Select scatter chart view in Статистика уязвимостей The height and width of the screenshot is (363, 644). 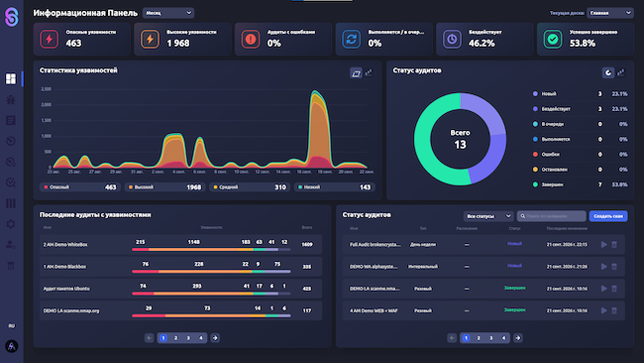coord(369,72)
